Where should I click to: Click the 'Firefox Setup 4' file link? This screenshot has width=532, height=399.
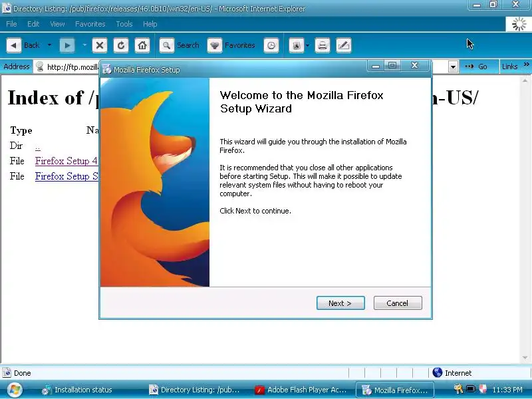[66, 161]
